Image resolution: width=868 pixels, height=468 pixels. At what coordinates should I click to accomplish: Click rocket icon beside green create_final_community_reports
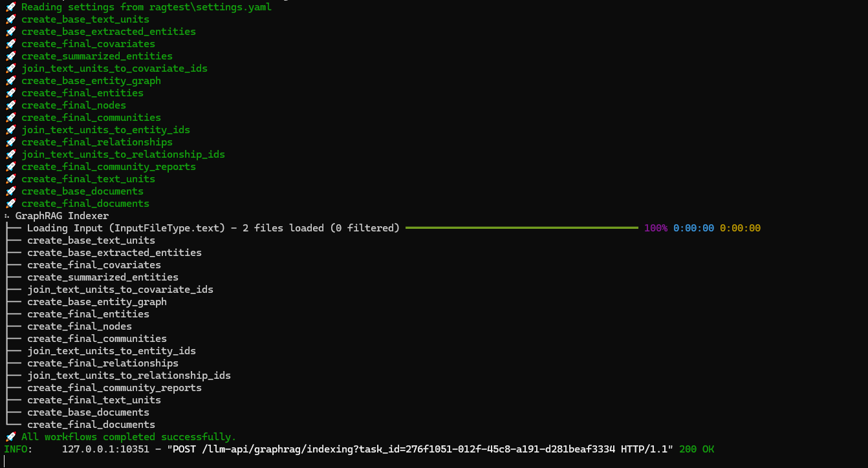pyautogui.click(x=10, y=167)
